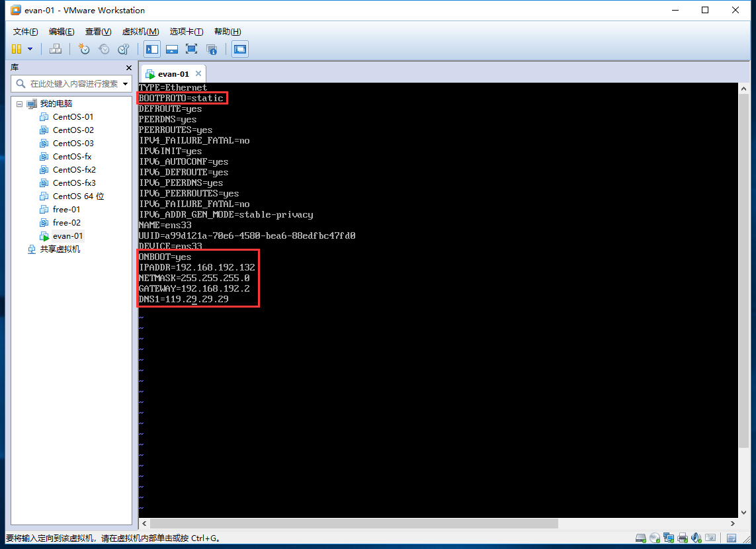
Task: Send Ctrl+Alt+Del to the virtual machine
Action: pos(56,49)
